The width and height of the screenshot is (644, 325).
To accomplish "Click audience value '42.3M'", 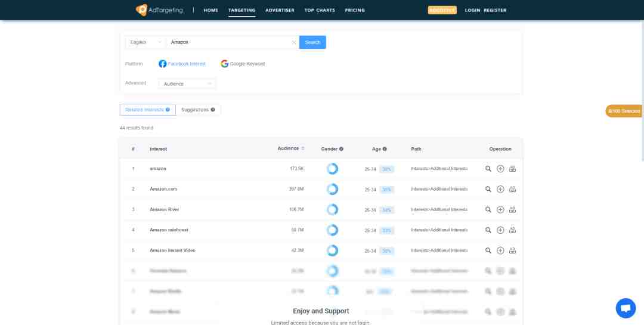I will [298, 250].
